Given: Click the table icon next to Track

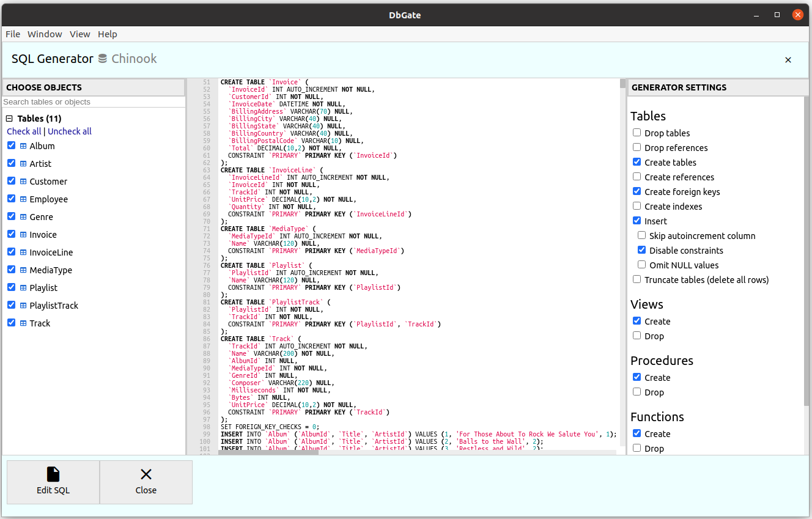Looking at the screenshot, I should coord(23,323).
